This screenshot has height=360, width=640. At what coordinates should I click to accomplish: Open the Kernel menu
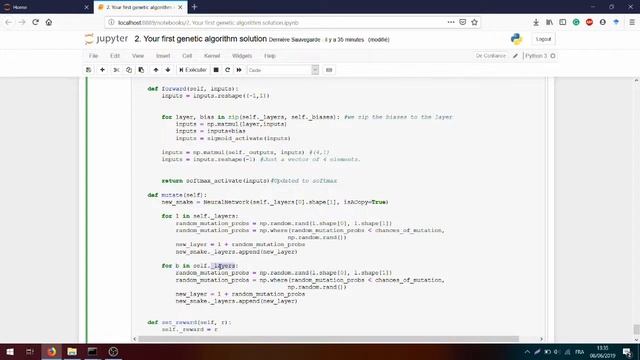tap(212, 56)
